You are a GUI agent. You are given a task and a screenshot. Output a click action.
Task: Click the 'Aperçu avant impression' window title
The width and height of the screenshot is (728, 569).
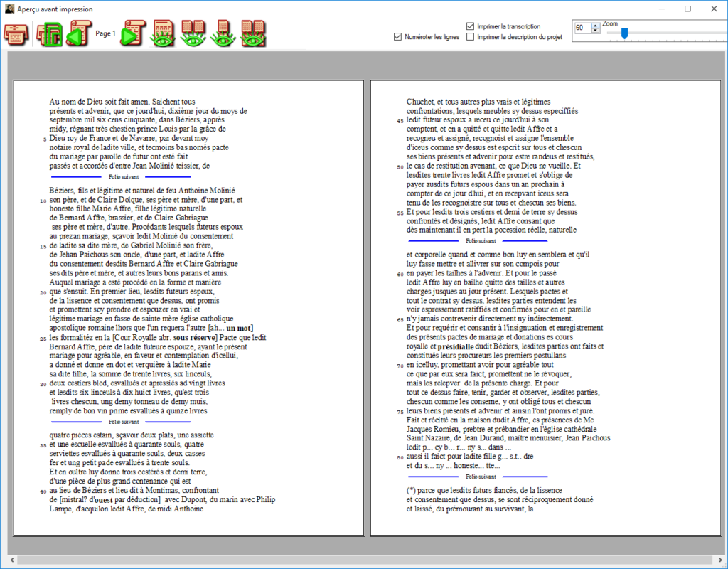pyautogui.click(x=55, y=9)
